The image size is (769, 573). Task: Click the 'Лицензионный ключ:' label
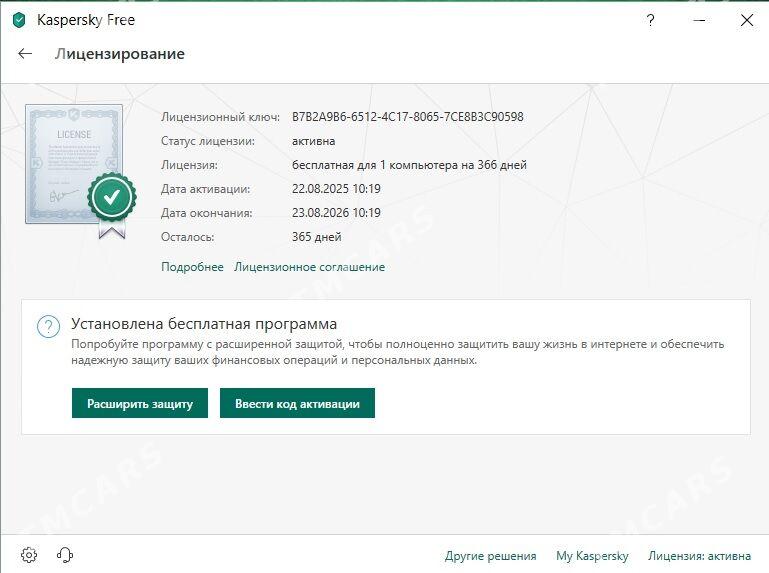pos(220,117)
